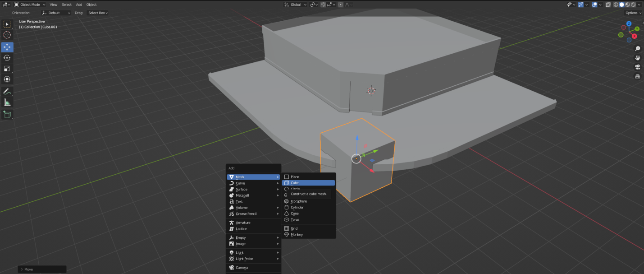Add a Grid mesh
The width and height of the screenshot is (644, 274).
coord(309,228)
